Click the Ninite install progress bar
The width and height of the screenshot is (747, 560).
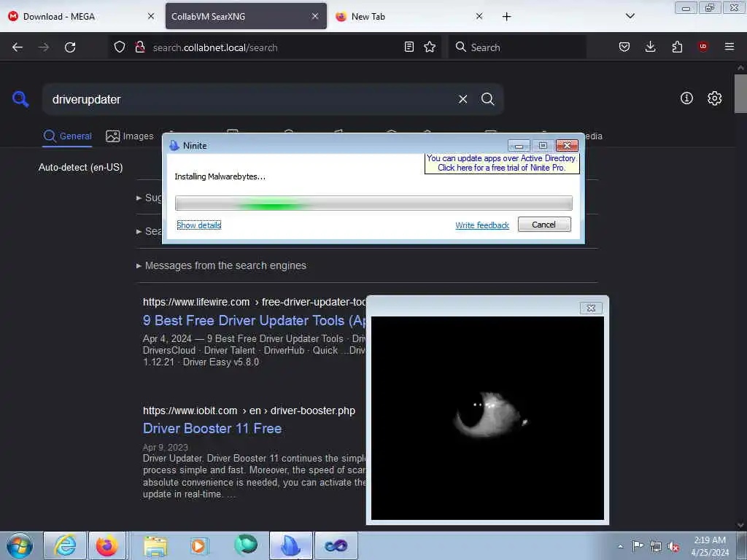pos(373,203)
